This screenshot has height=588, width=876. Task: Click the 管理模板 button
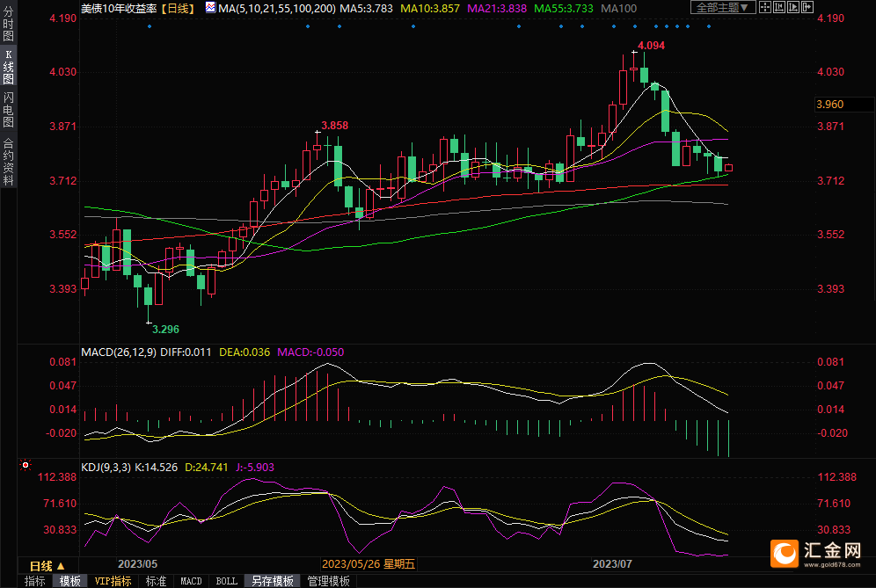coord(329,581)
